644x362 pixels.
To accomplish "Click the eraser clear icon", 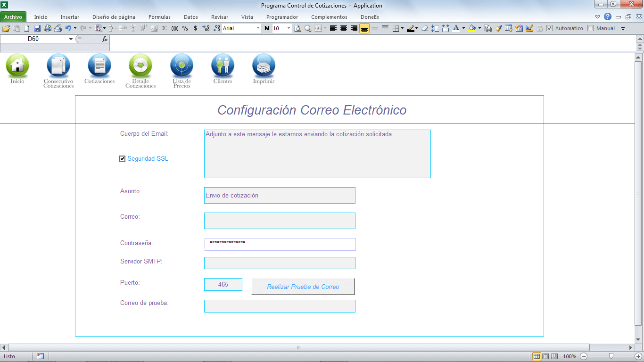I will click(425, 28).
